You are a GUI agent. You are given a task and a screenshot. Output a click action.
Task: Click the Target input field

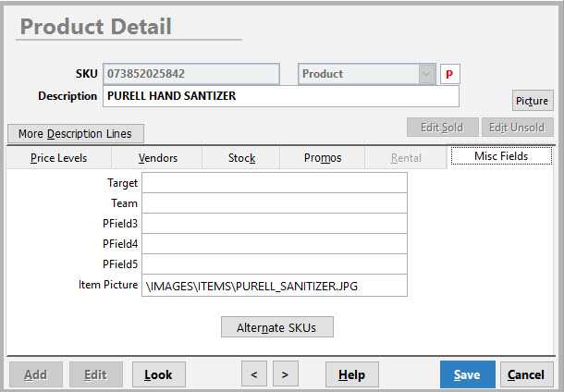pyautogui.click(x=275, y=183)
